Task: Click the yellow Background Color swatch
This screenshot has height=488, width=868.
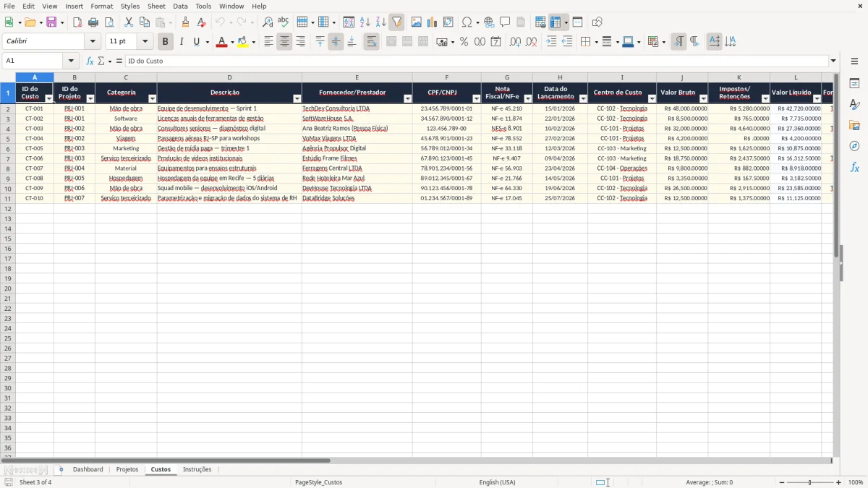Action: tap(242, 42)
